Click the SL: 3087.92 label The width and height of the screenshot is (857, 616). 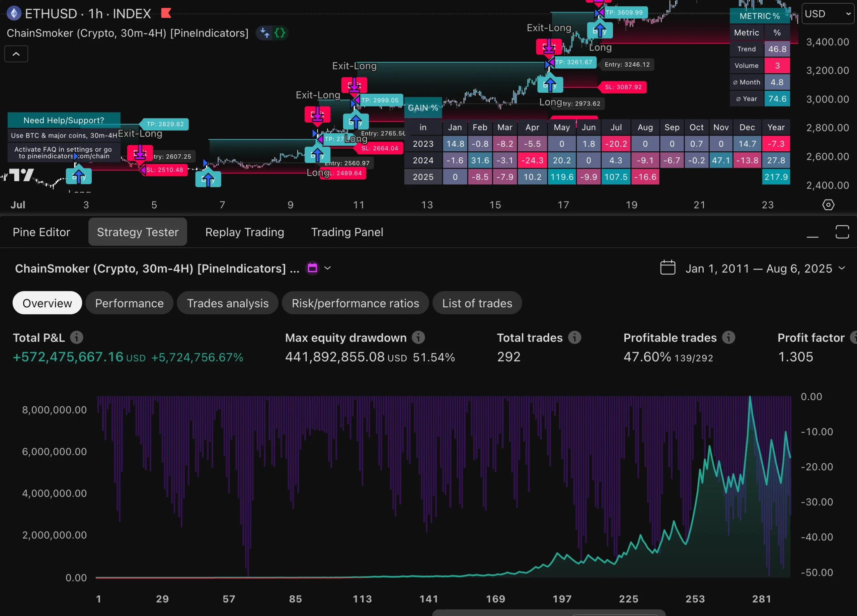click(x=623, y=87)
